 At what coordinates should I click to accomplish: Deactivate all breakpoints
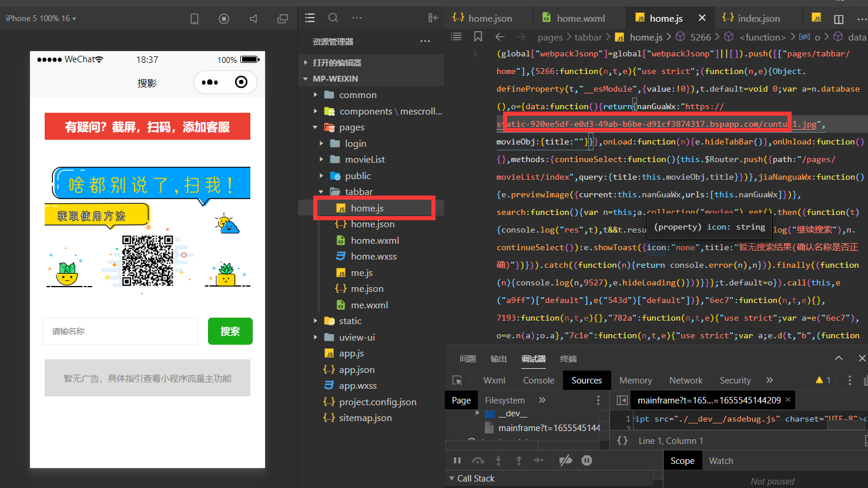coord(565,460)
